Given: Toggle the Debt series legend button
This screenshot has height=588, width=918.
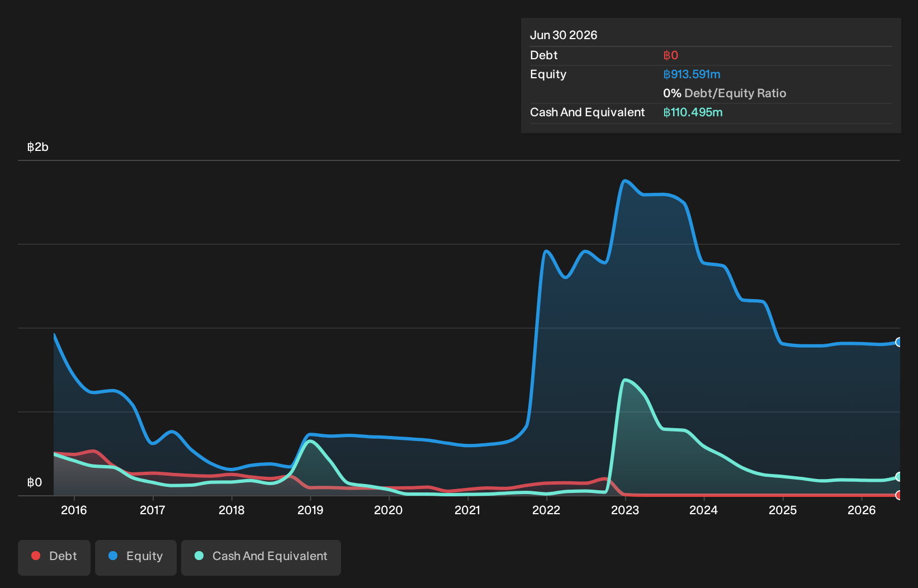Looking at the screenshot, I should (54, 557).
